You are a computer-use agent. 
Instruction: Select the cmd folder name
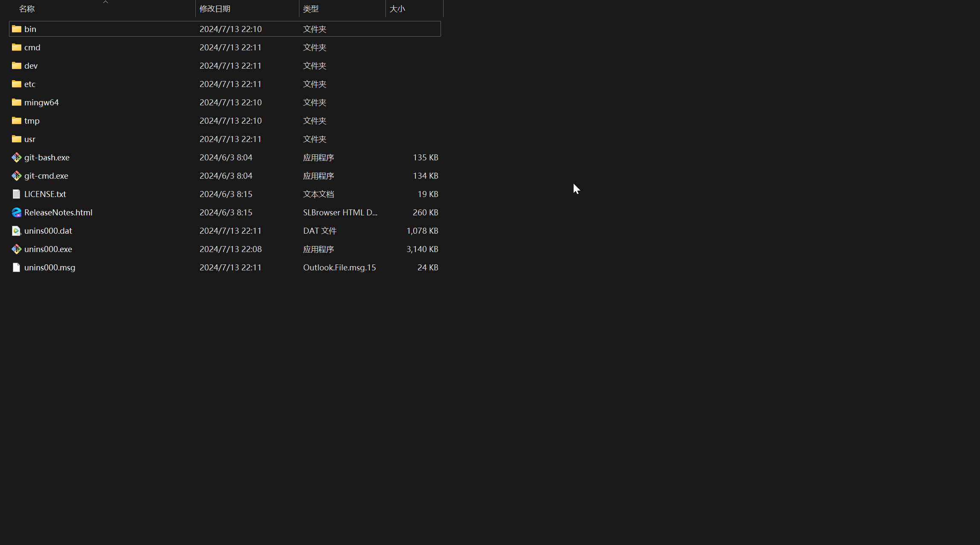(32, 47)
